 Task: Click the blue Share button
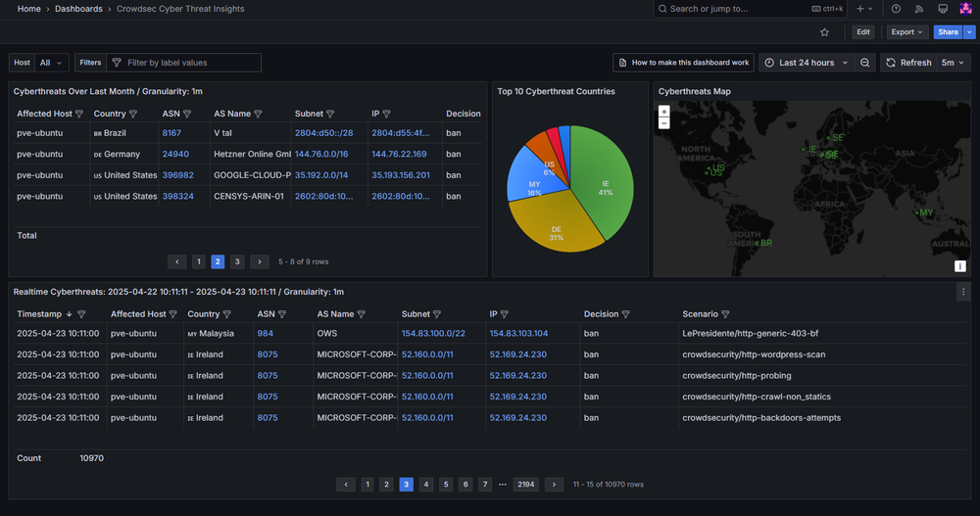click(x=948, y=32)
